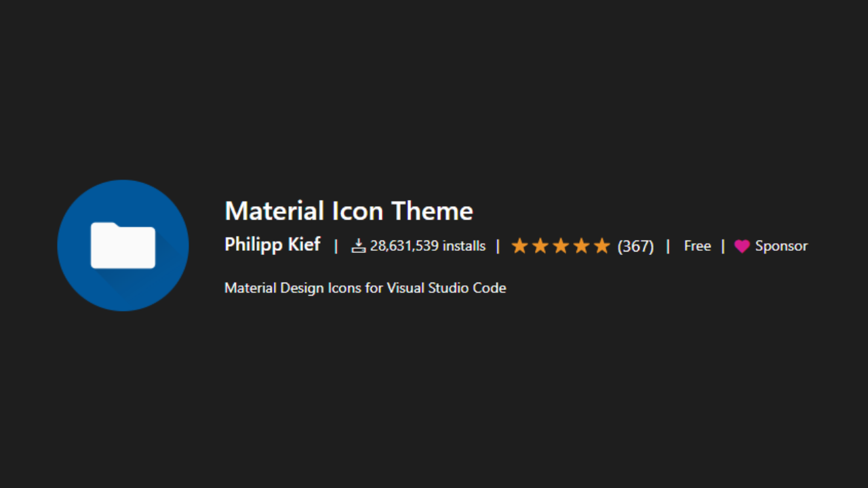Viewport: 868px width, 488px height.
Task: Click the separator after Philipp Kief
Action: [336, 246]
